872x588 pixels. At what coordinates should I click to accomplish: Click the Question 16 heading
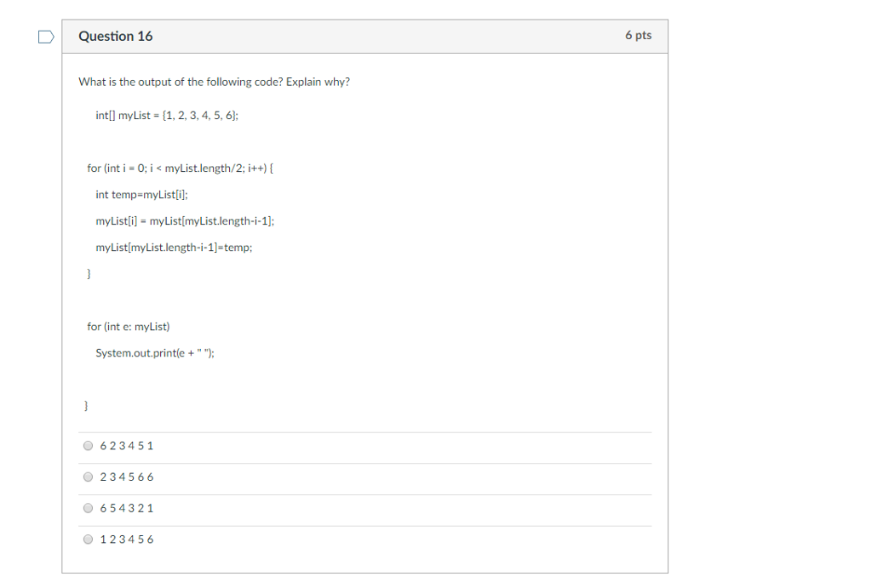tap(116, 36)
